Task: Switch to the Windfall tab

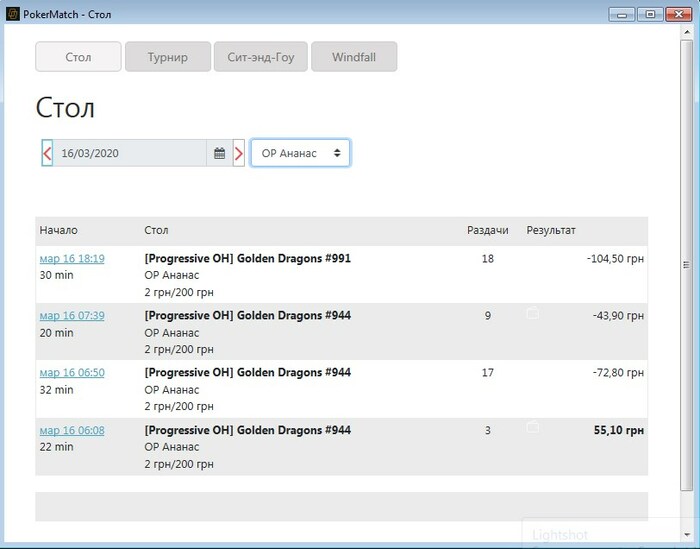Action: click(x=354, y=57)
